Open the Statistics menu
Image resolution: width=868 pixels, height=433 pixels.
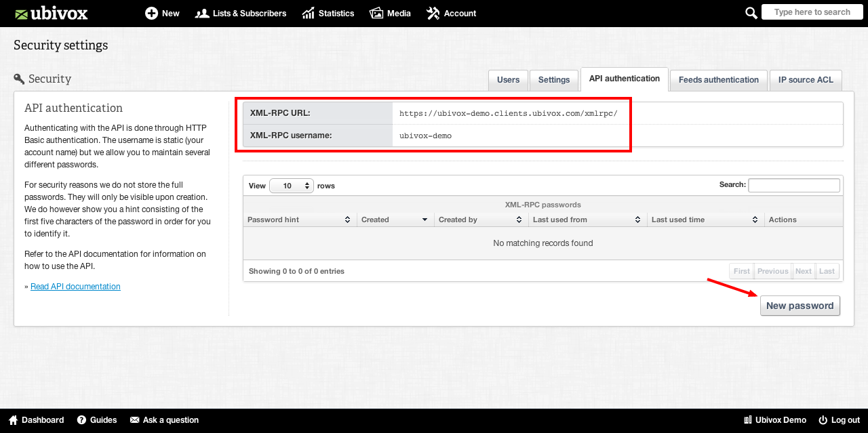[x=328, y=13]
